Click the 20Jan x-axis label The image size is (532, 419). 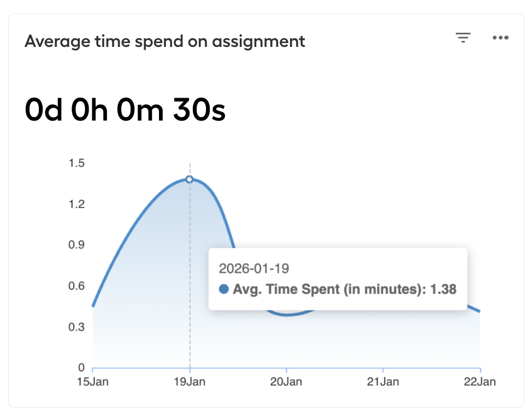pos(286,382)
